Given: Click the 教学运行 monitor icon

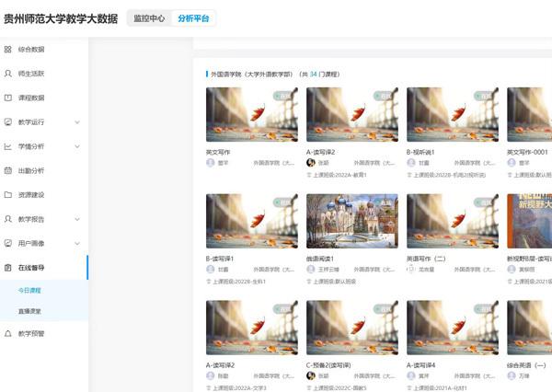Looking at the screenshot, I should point(8,121).
